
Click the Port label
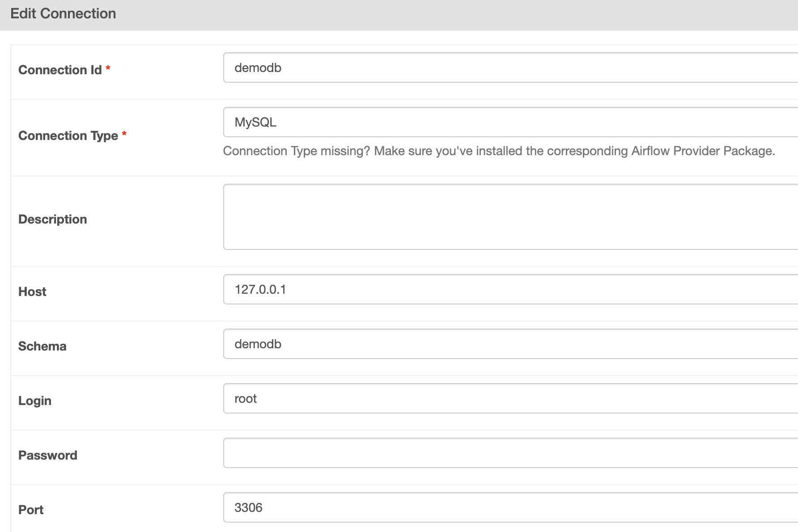coord(31,510)
